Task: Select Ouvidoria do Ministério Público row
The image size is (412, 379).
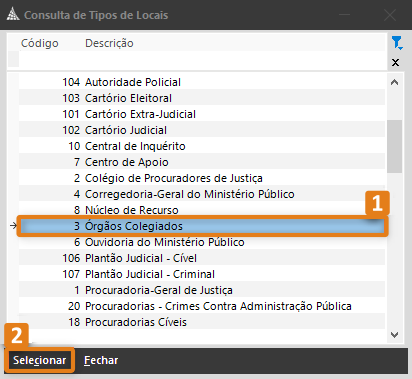Action: coord(202,242)
